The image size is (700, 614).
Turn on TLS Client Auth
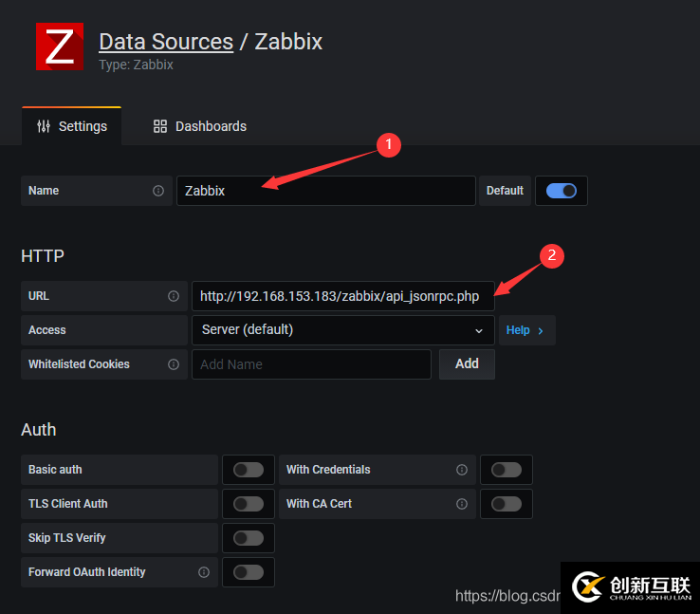click(249, 504)
